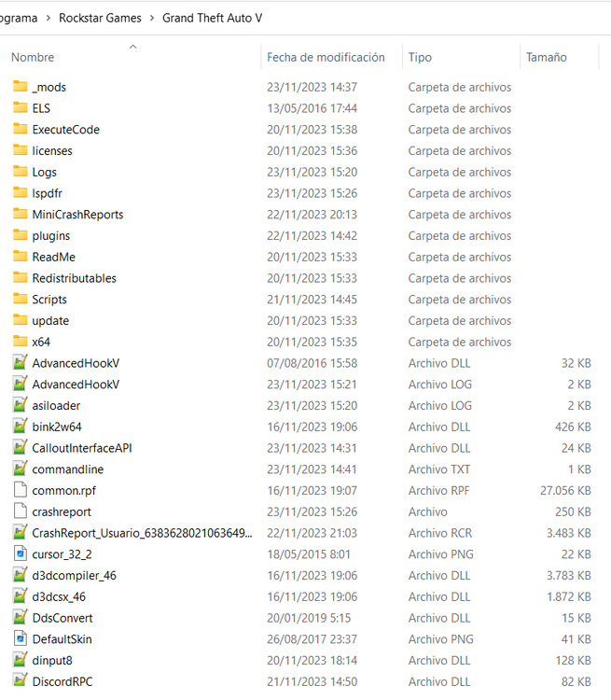
Task: Expand breadcrumb chevron before Rockstar Games
Action: (49, 19)
